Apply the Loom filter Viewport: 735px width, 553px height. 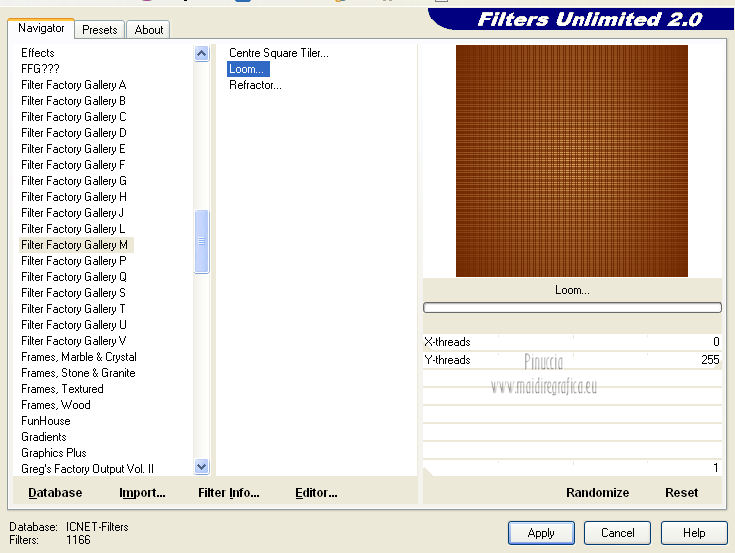tap(541, 533)
